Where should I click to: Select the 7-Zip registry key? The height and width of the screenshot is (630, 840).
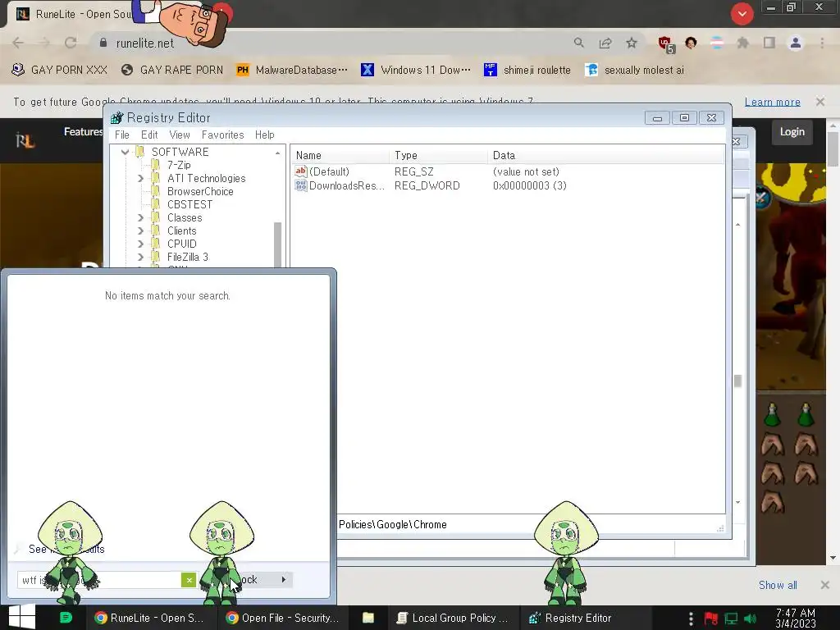tap(179, 165)
